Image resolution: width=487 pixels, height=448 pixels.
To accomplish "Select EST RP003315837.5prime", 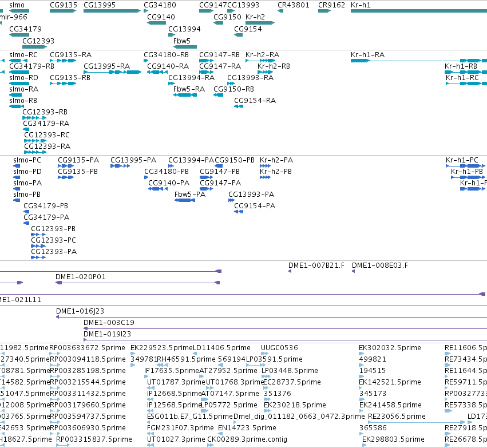I will tap(94, 439).
